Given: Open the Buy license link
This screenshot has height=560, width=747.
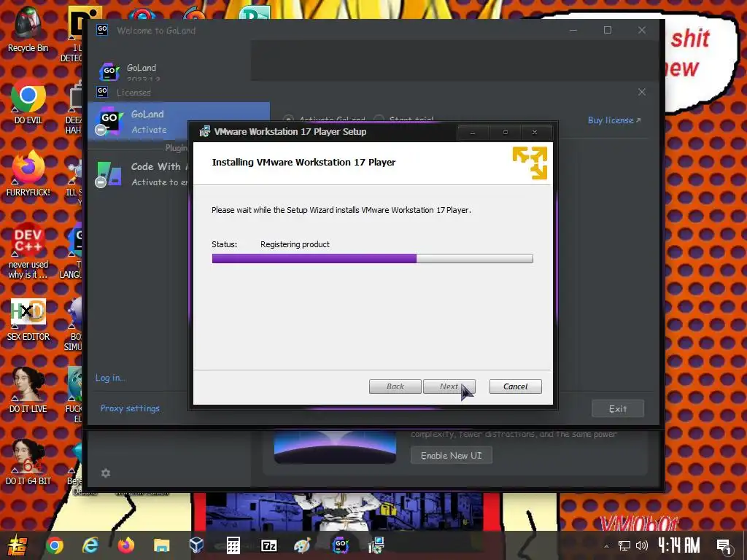Looking at the screenshot, I should point(614,120).
